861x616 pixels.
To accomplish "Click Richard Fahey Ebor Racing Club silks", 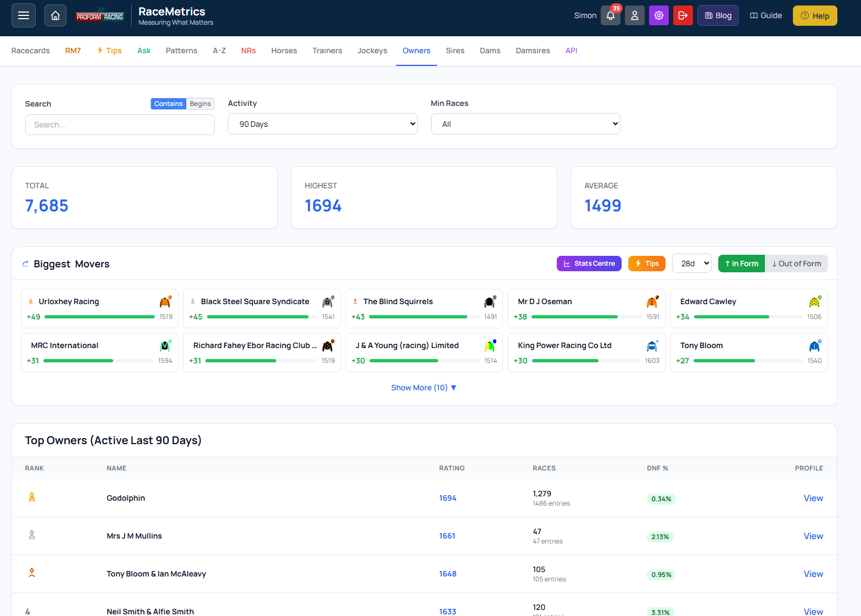I will pos(328,345).
